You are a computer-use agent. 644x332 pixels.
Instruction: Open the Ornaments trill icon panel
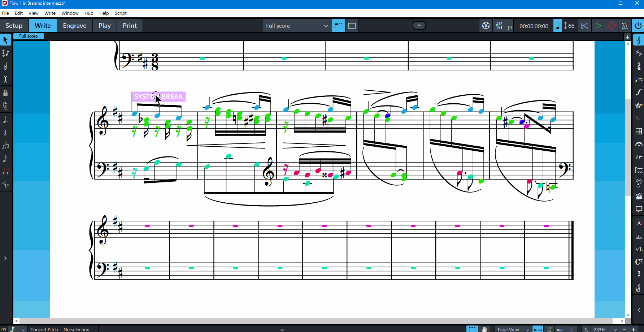click(x=639, y=105)
